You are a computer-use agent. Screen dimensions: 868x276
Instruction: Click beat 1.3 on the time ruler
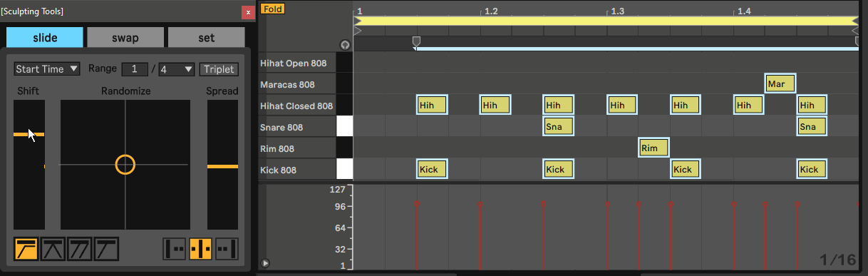[617, 11]
